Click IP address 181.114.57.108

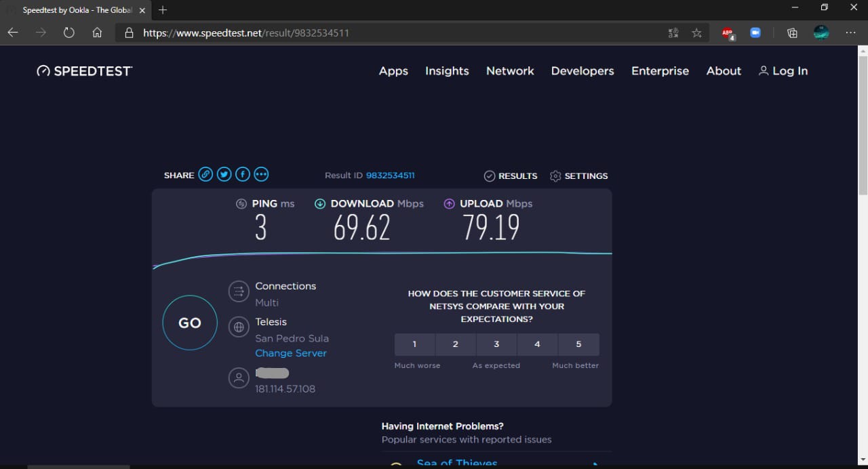[285, 389]
